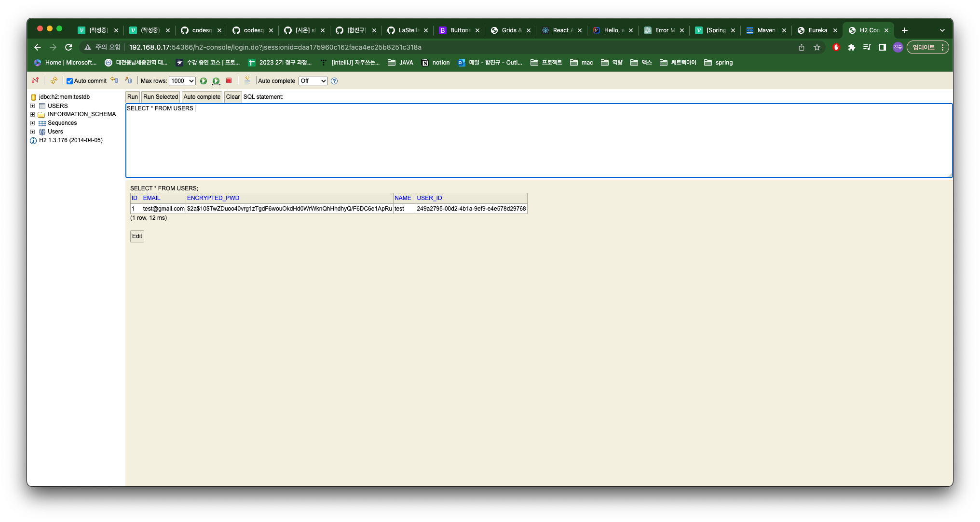Click the red Cancel statement stop icon
The image size is (980, 522).
[229, 80]
